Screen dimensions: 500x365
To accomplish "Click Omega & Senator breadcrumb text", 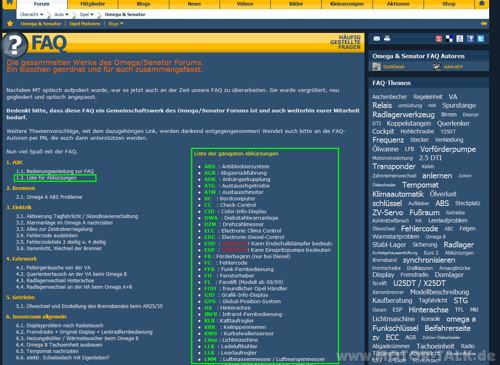I will coord(125,14).
